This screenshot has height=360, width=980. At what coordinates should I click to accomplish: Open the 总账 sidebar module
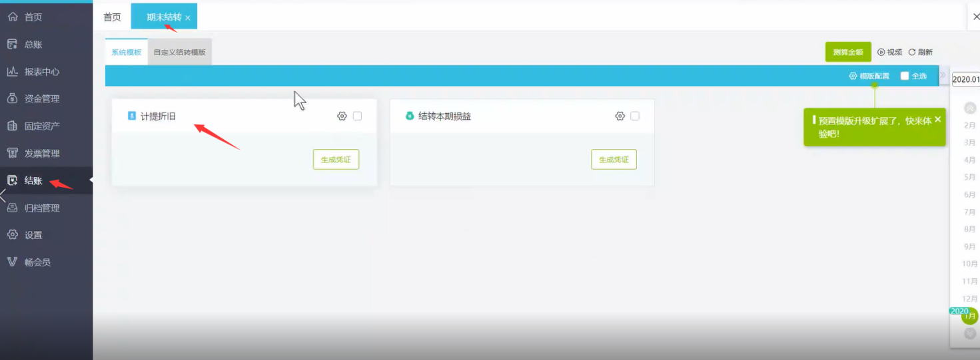pos(46,45)
